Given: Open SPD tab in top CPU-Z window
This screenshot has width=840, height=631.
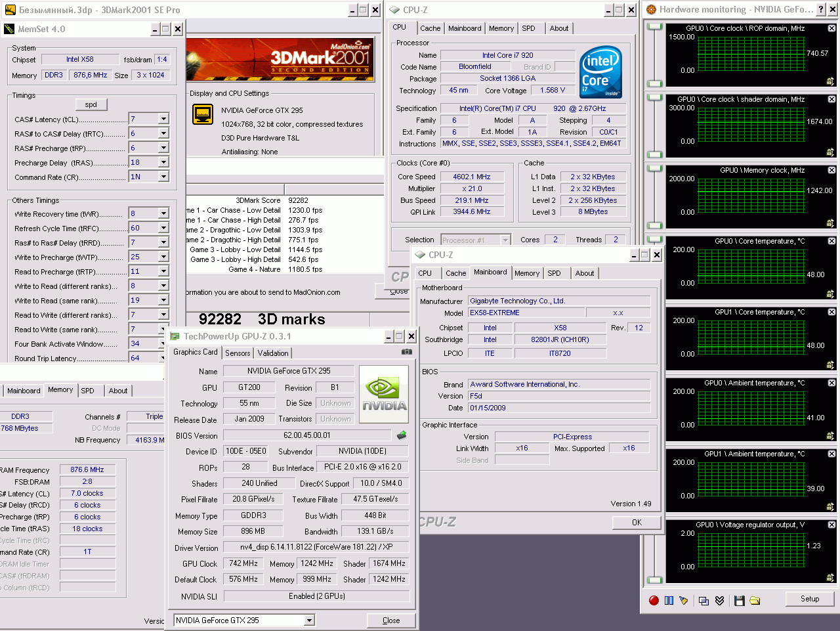Looking at the screenshot, I should 528,28.
